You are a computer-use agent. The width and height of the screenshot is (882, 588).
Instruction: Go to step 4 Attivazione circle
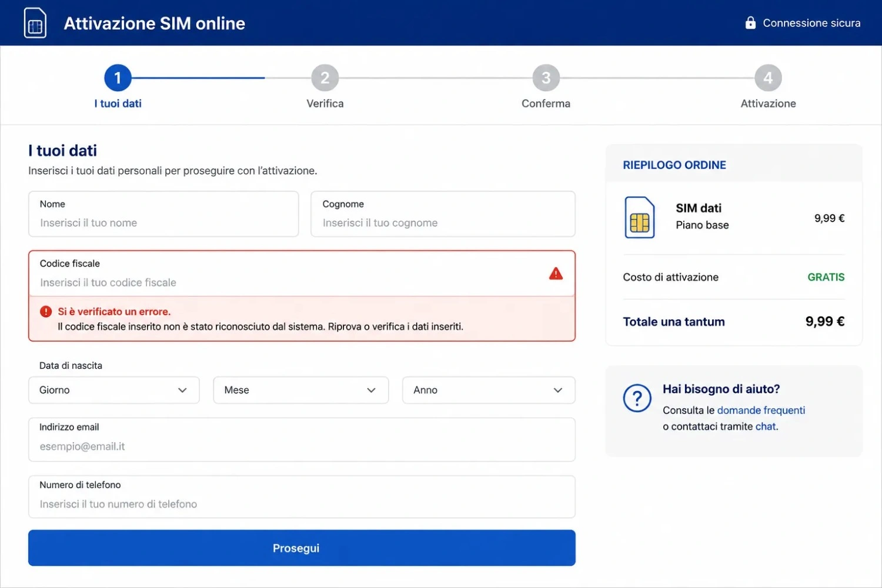pos(768,78)
